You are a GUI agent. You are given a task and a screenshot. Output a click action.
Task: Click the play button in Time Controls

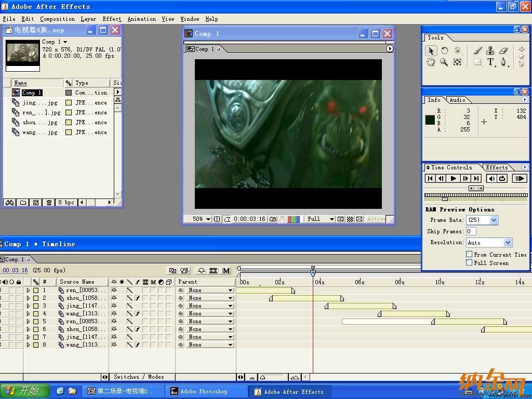point(453,179)
